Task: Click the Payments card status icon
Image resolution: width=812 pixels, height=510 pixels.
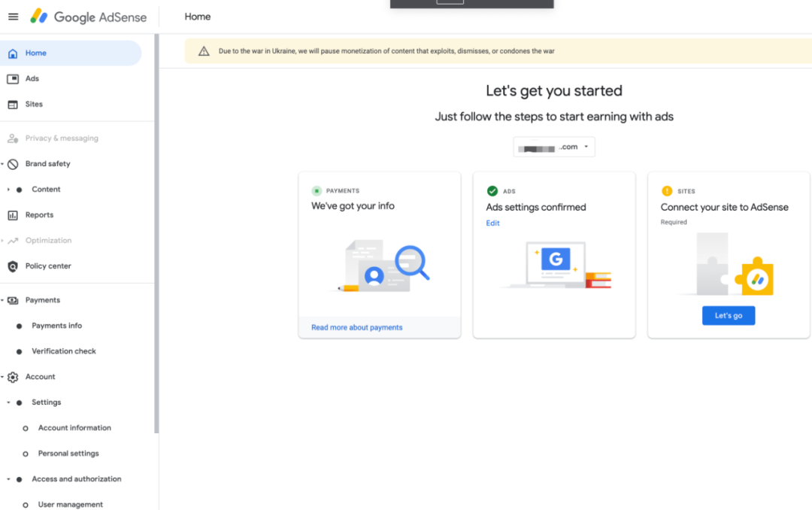Action: click(317, 191)
